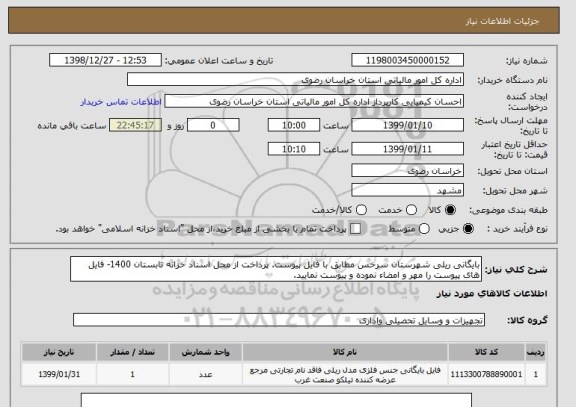The height and width of the screenshot is (407, 576).
Task: Click the remaining time field 22:45:17
Action: click(135, 125)
